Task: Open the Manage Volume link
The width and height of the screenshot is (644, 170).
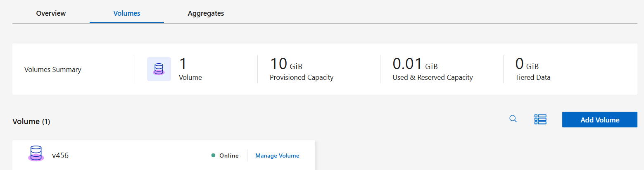Action: (277, 156)
